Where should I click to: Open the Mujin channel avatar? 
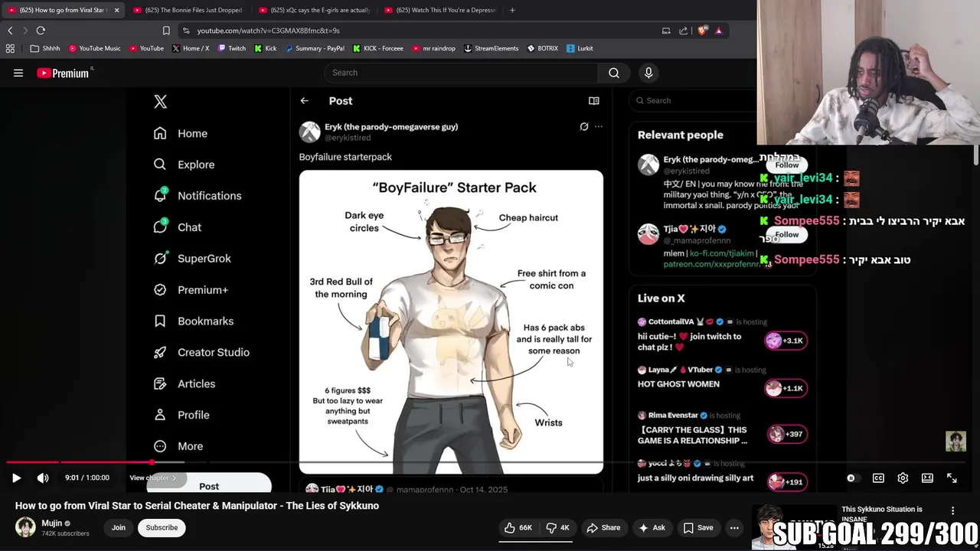click(25, 527)
